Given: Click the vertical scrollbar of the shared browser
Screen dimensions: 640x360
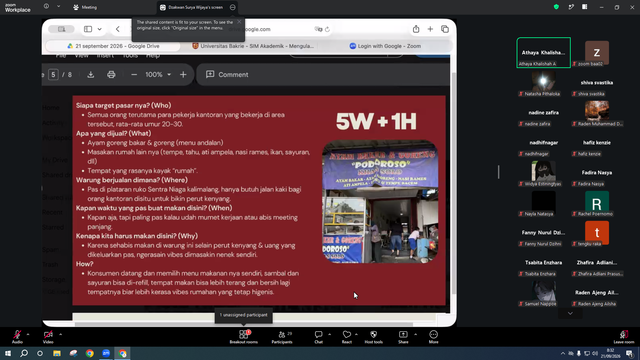Looking at the screenshot, I should click(x=453, y=183).
